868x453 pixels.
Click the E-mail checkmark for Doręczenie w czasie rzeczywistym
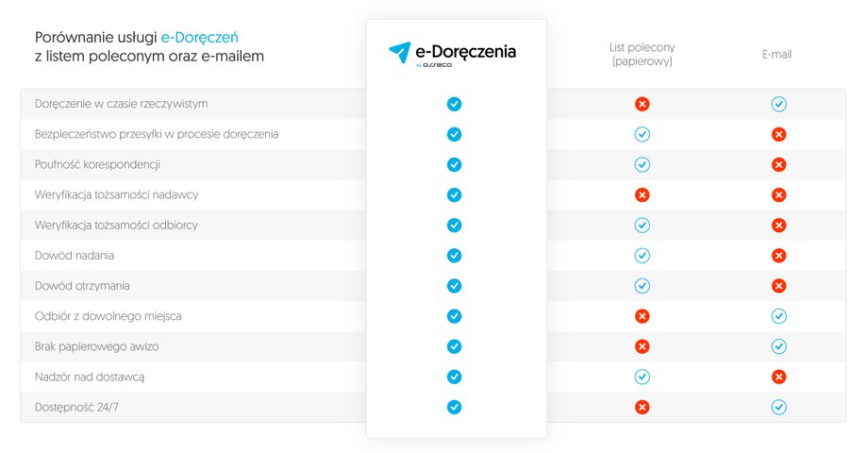tap(779, 104)
